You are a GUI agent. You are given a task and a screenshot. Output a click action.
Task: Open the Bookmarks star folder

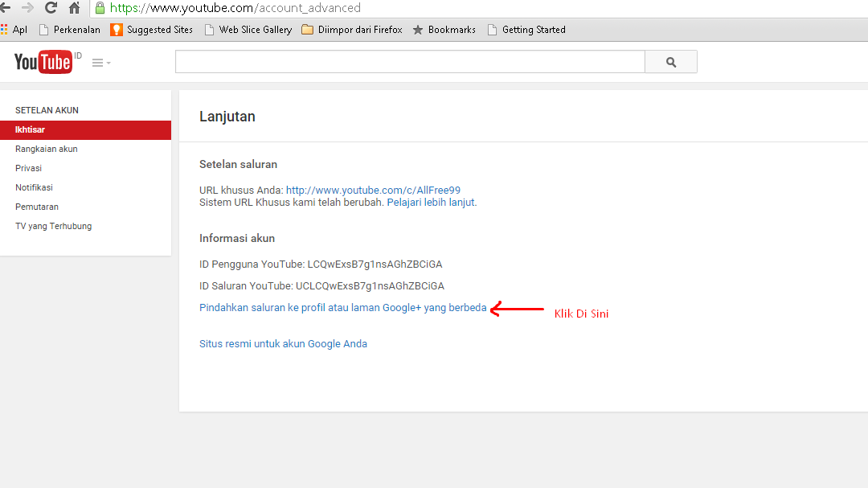444,30
